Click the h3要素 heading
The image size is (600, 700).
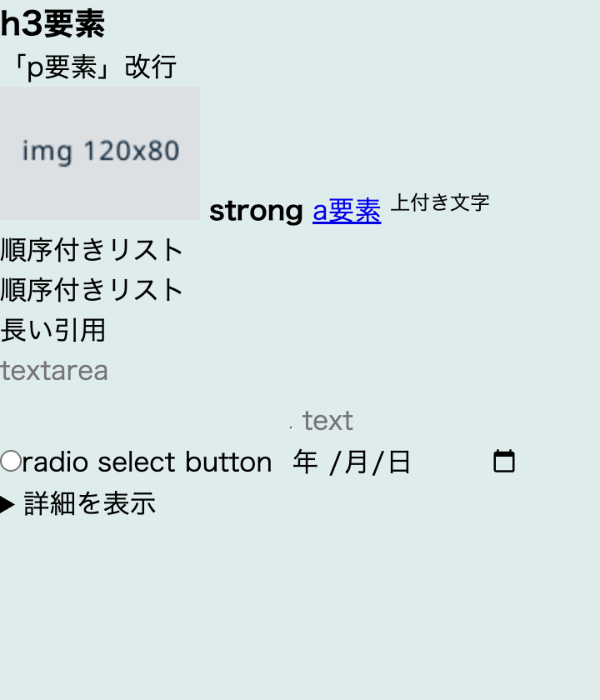52,25
